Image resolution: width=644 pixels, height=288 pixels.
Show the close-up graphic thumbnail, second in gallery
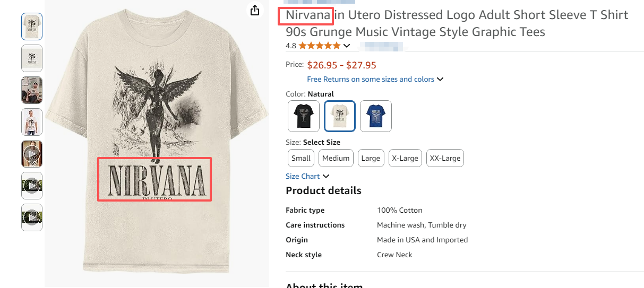[x=32, y=58]
